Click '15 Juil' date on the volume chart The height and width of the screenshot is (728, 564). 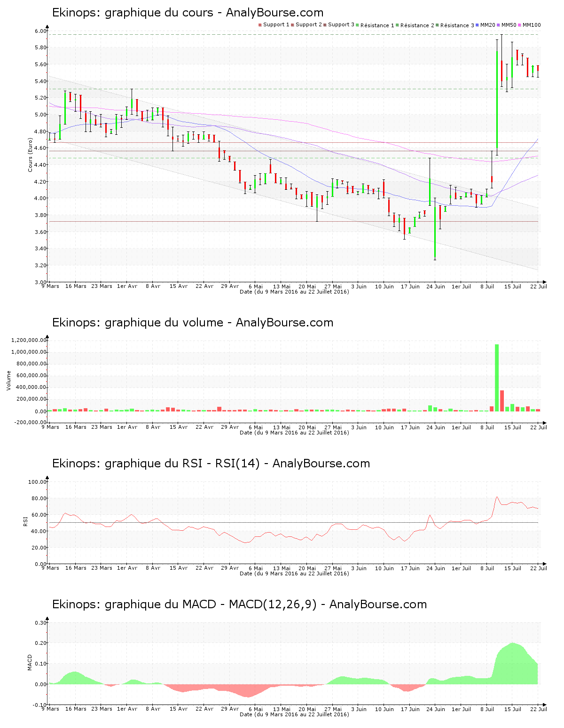[x=513, y=427]
